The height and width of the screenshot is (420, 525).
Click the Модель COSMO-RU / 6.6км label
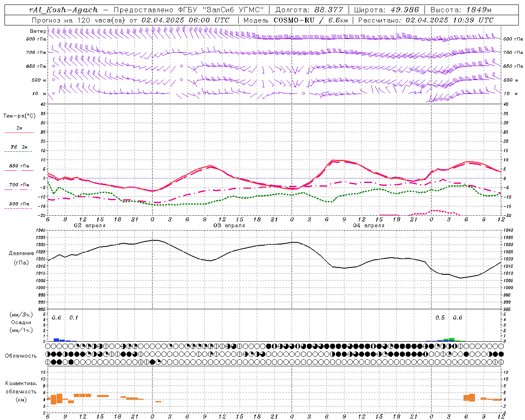click(x=296, y=20)
